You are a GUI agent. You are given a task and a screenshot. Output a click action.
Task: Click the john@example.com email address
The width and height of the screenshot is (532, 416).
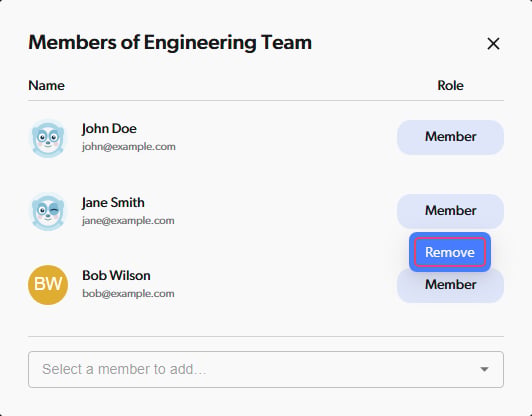point(129,147)
